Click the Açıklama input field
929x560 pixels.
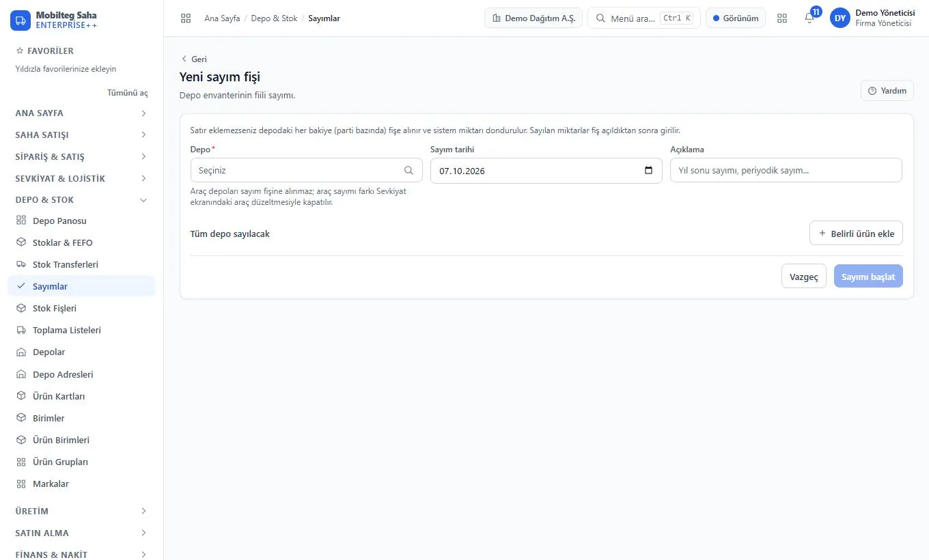point(786,171)
